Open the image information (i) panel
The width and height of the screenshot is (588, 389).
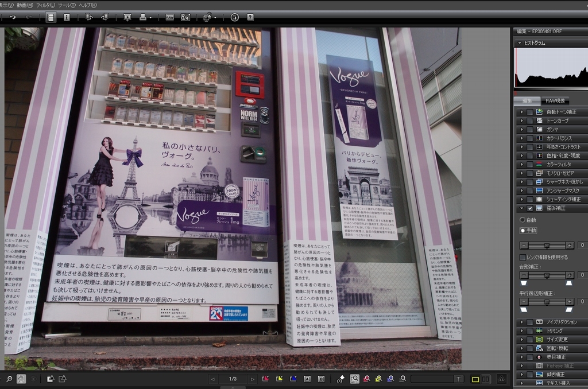pos(67,17)
